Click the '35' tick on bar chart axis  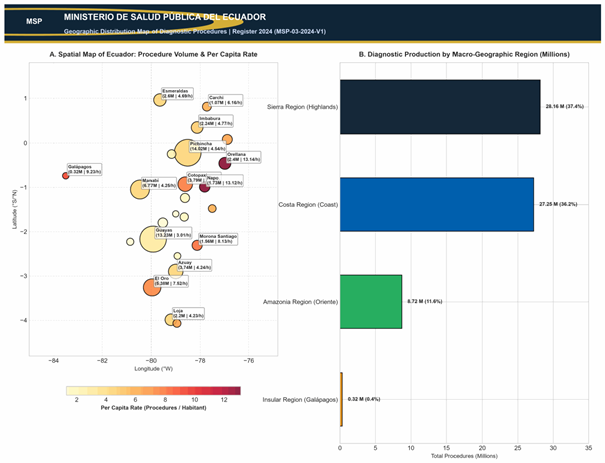[x=589, y=448]
